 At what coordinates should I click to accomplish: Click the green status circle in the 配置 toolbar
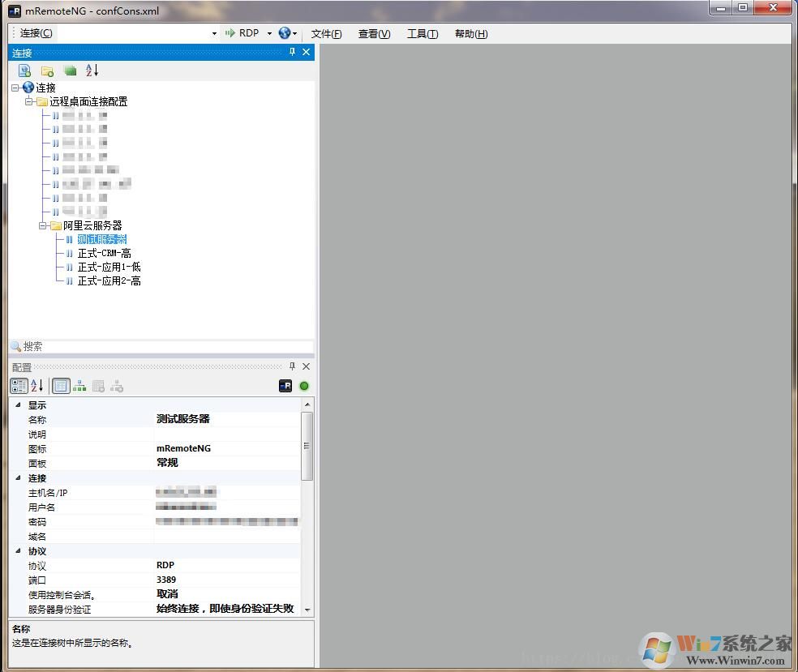(304, 386)
